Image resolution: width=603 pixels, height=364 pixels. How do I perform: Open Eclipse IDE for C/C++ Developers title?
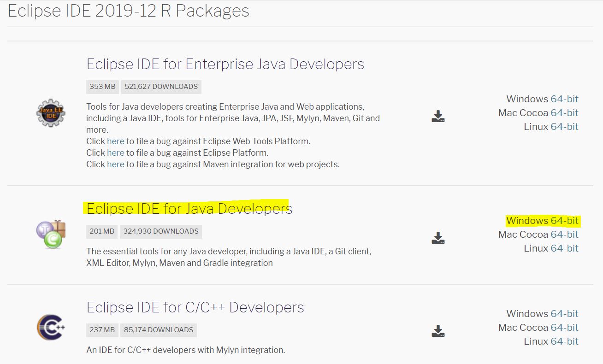point(195,307)
